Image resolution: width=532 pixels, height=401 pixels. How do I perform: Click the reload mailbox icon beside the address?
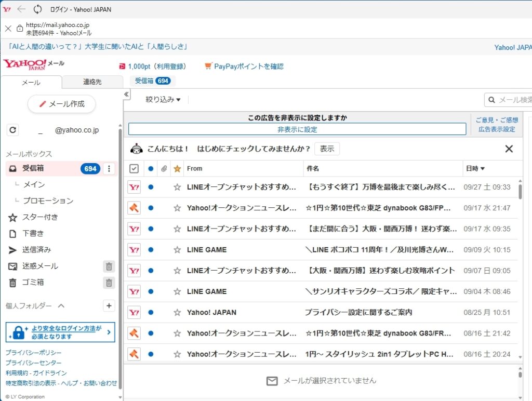click(x=13, y=130)
